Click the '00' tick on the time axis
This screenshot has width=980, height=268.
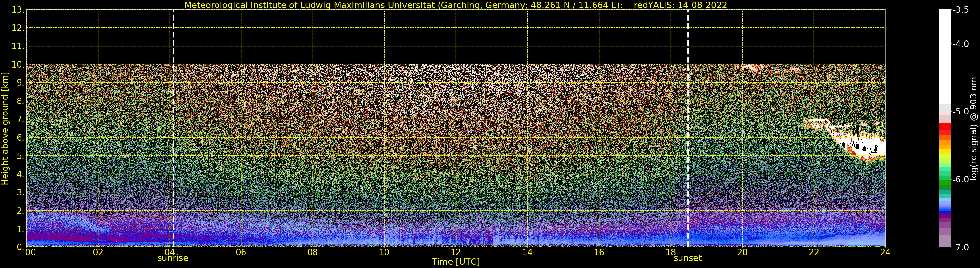(x=30, y=252)
